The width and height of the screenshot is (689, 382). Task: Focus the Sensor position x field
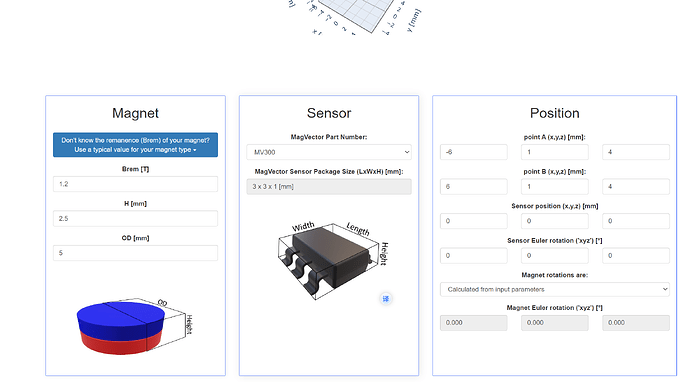pyautogui.click(x=474, y=221)
